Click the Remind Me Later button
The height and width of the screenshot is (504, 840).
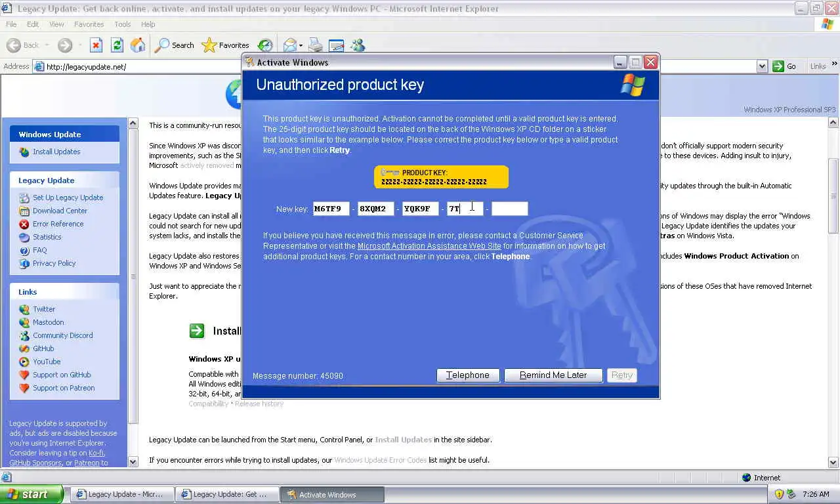(553, 375)
